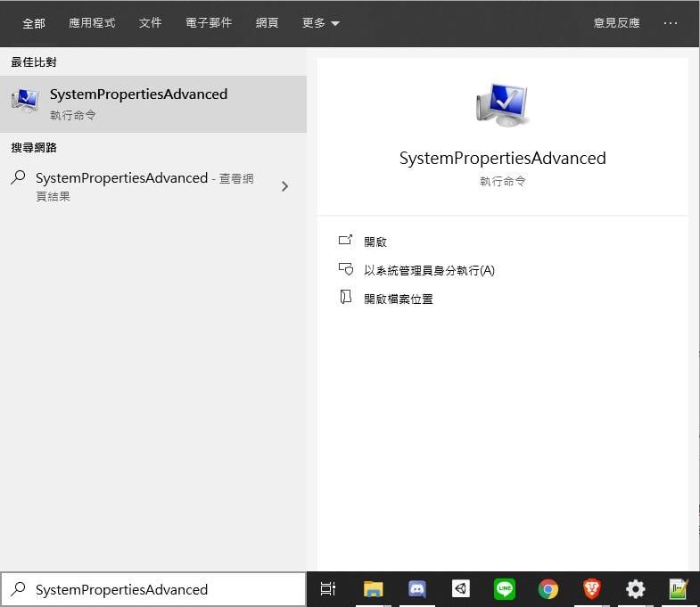Click 意見反應 feedback button
Screen dimensions: 700x607
616,23
